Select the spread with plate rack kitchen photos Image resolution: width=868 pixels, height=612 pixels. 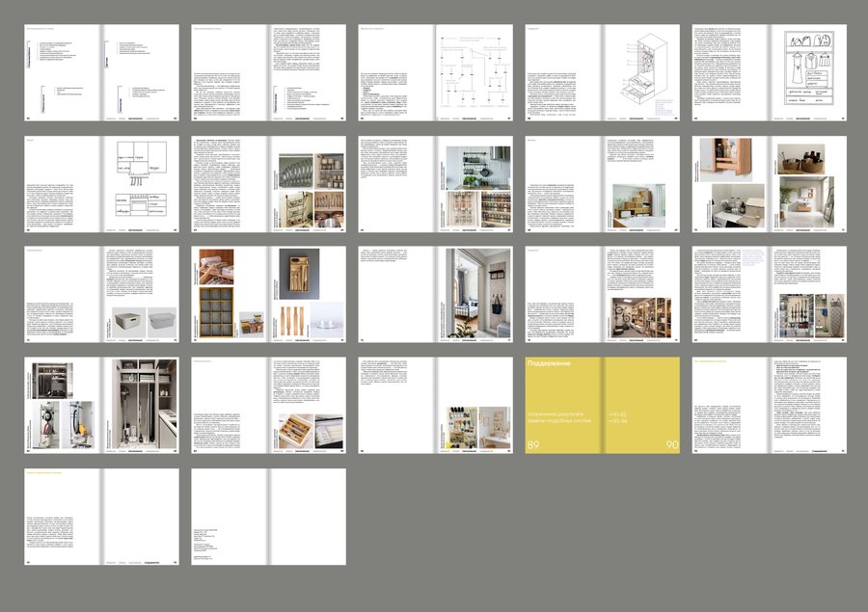click(x=268, y=184)
